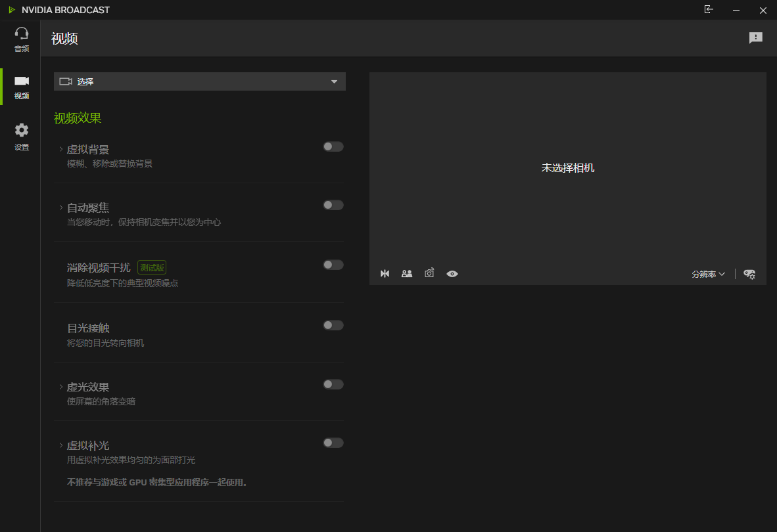This screenshot has height=532, width=777.
Task: Select the 视频 video sidebar tab
Action: click(x=21, y=87)
